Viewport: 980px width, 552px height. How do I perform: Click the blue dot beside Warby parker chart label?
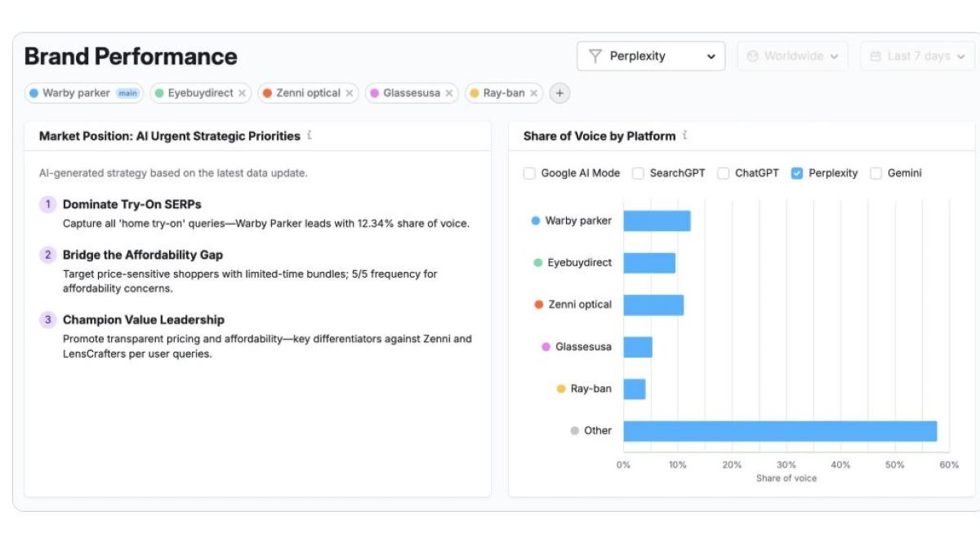click(536, 220)
